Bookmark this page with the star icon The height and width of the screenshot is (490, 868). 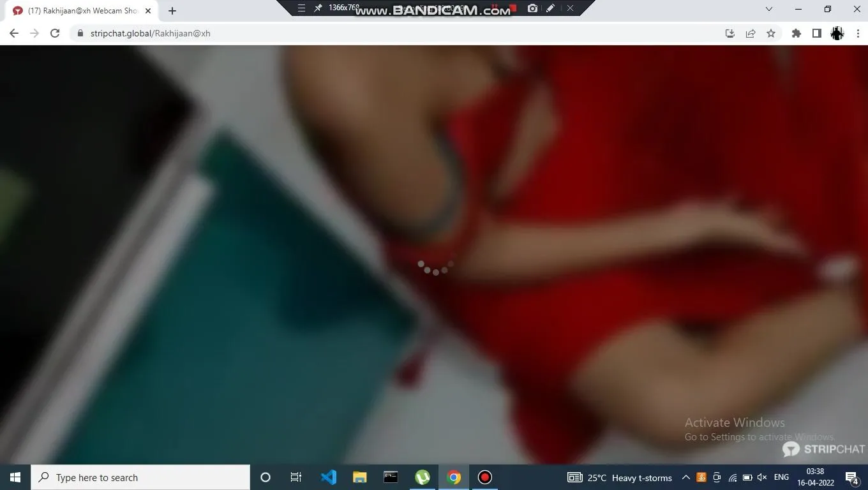[771, 33]
